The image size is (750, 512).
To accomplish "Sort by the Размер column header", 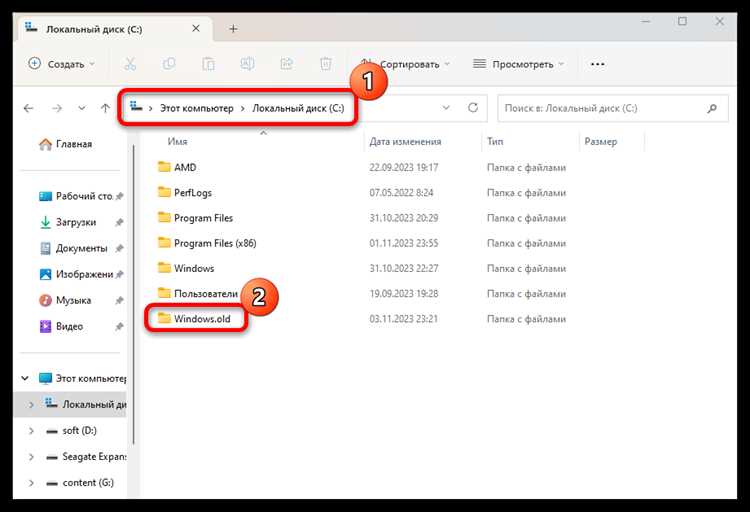I will pyautogui.click(x=601, y=141).
